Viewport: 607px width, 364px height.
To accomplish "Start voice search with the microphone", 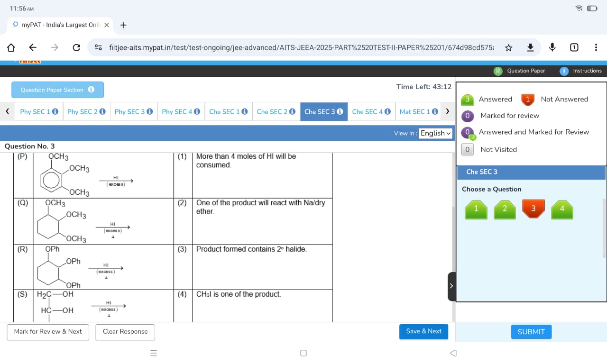I will 552,47.
